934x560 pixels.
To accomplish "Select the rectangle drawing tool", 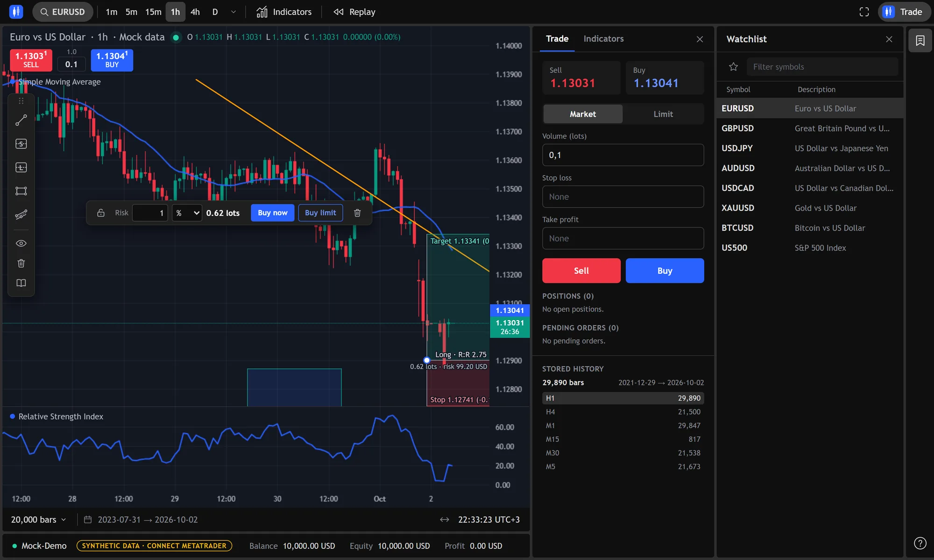I will 21,191.
